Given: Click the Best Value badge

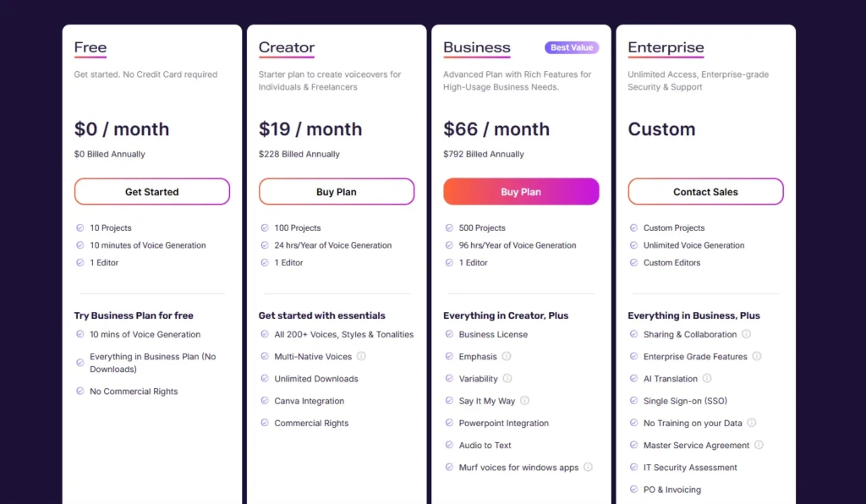Looking at the screenshot, I should tap(572, 47).
